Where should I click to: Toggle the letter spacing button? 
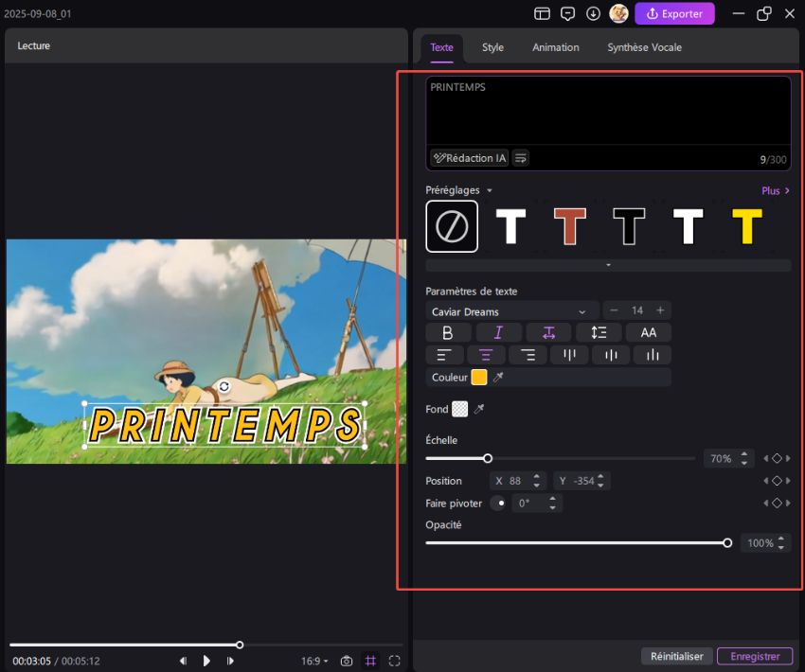click(x=548, y=333)
